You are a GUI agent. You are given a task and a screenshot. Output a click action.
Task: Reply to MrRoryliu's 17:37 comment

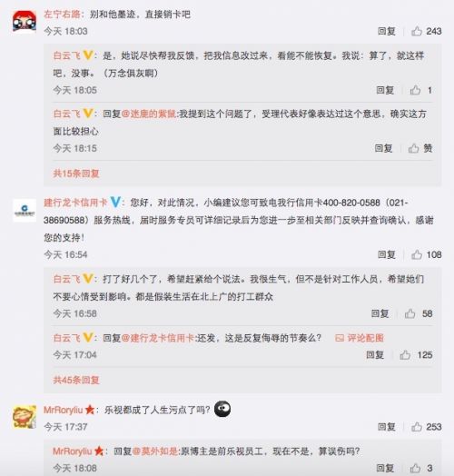tap(387, 427)
